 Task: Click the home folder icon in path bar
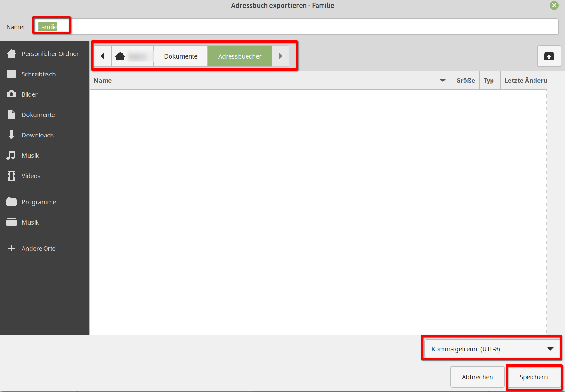pyautogui.click(x=120, y=56)
